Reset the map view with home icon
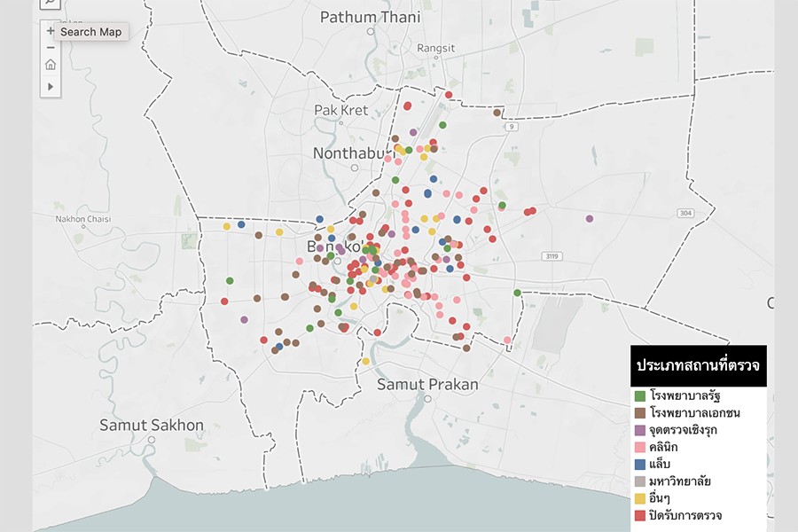This screenshot has height=532, width=798. tap(51, 65)
